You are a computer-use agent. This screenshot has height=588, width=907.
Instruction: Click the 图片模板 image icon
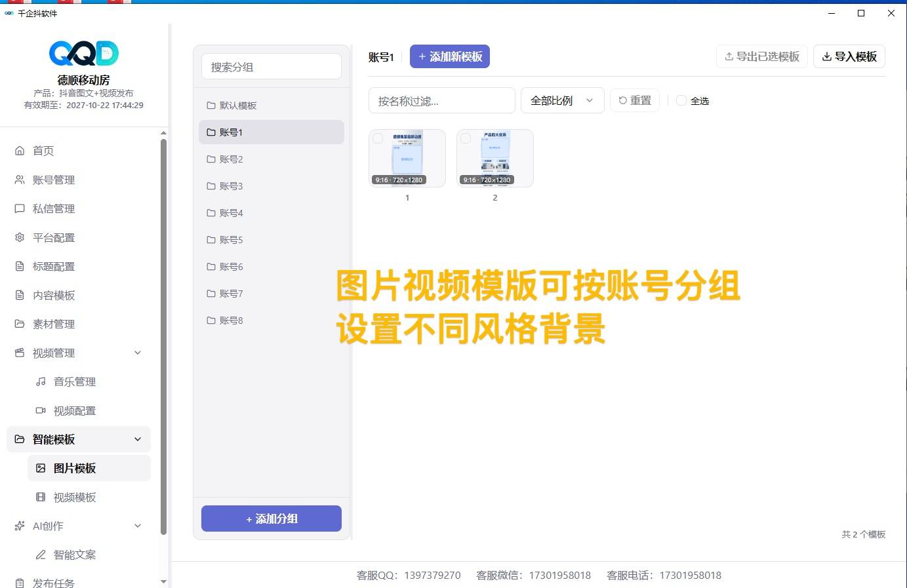point(41,468)
